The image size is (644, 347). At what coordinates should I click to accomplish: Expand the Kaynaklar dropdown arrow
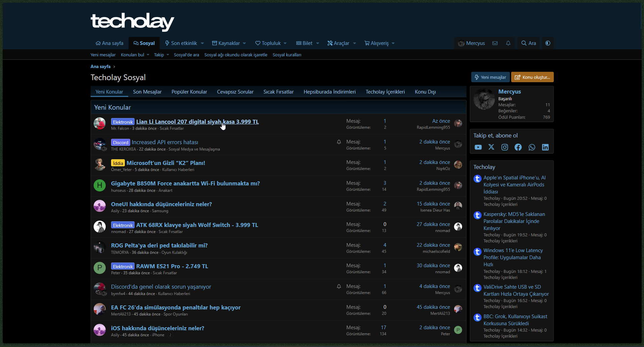pyautogui.click(x=244, y=43)
